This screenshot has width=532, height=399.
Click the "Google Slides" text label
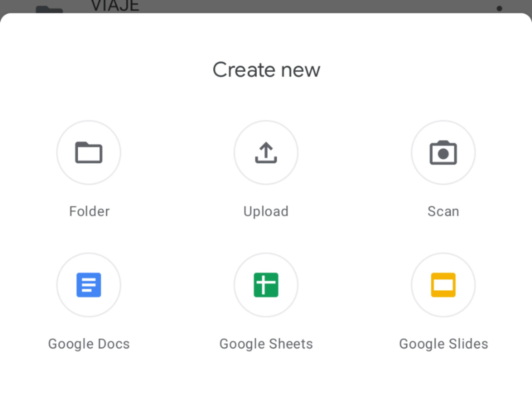point(443,344)
